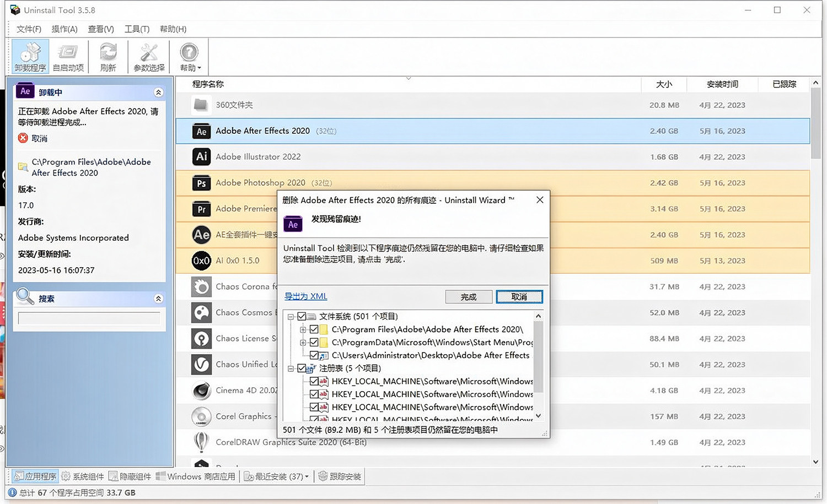Click the AE全套插件 round Ae icon
Screen dimensions: 827x504
point(202,235)
